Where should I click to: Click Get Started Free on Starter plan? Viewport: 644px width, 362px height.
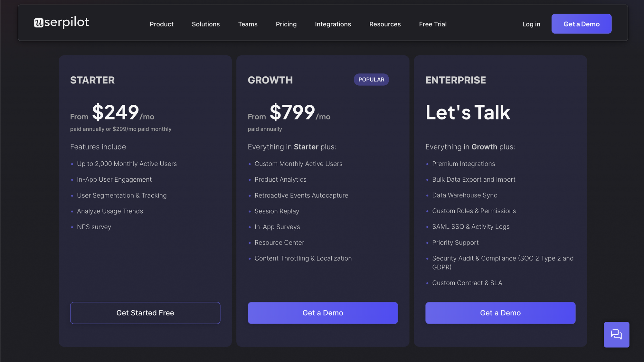click(145, 313)
